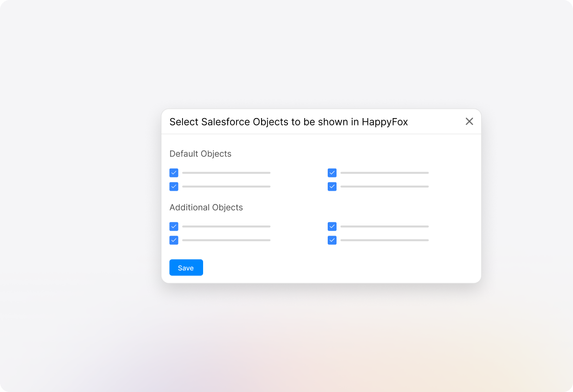Screen dimensions: 573x392
Task: Toggle the second checkbox under Additional Objects
Action: click(x=174, y=240)
